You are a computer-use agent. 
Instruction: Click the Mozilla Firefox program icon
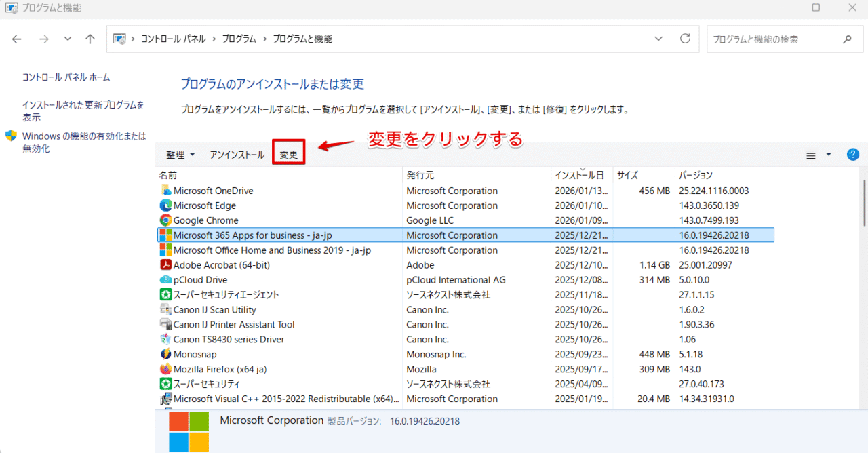tap(165, 370)
